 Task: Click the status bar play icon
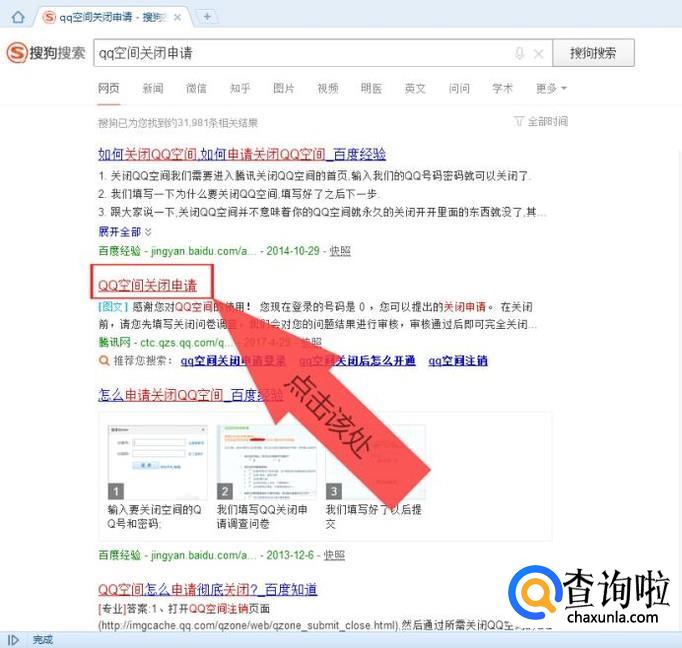(14, 639)
